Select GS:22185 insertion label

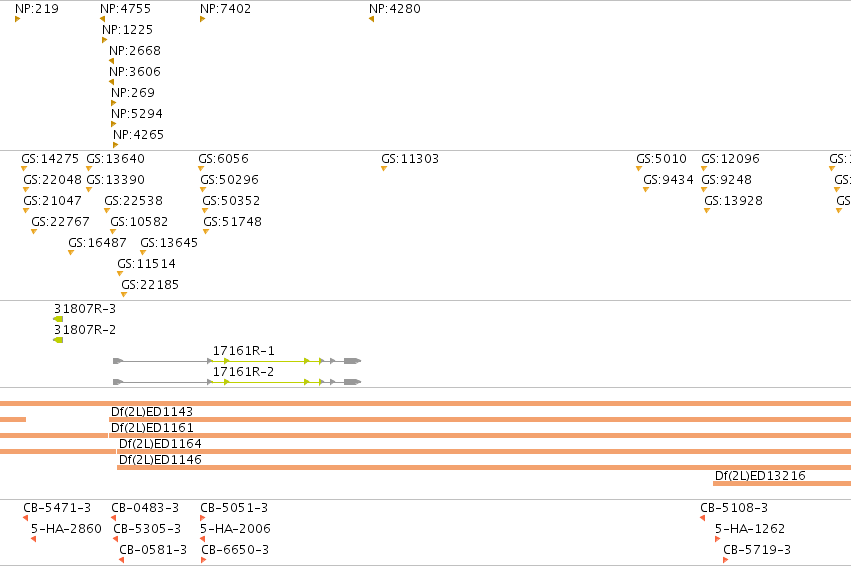(150, 285)
